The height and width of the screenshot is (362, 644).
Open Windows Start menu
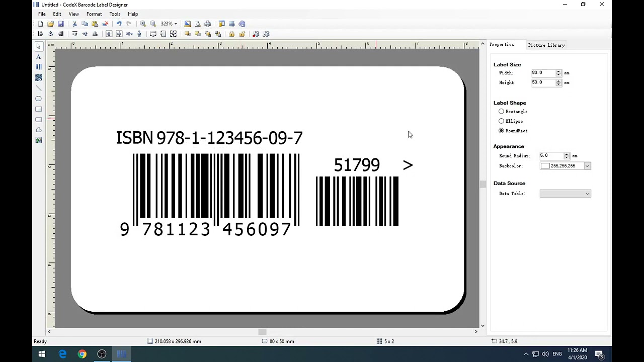(x=42, y=354)
